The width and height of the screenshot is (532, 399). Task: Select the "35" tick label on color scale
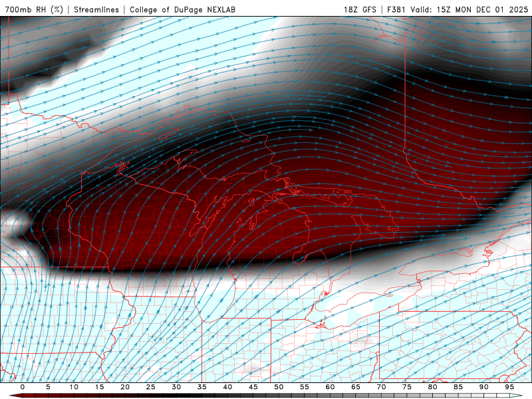(x=202, y=387)
